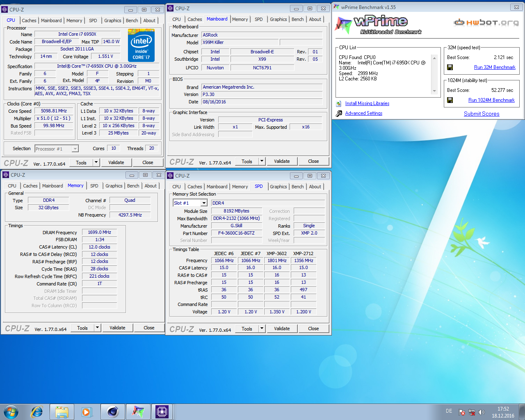Screen dimensions: 525x420
Task: Open the Slot #1 memory slot dropdown
Action: (x=204, y=203)
